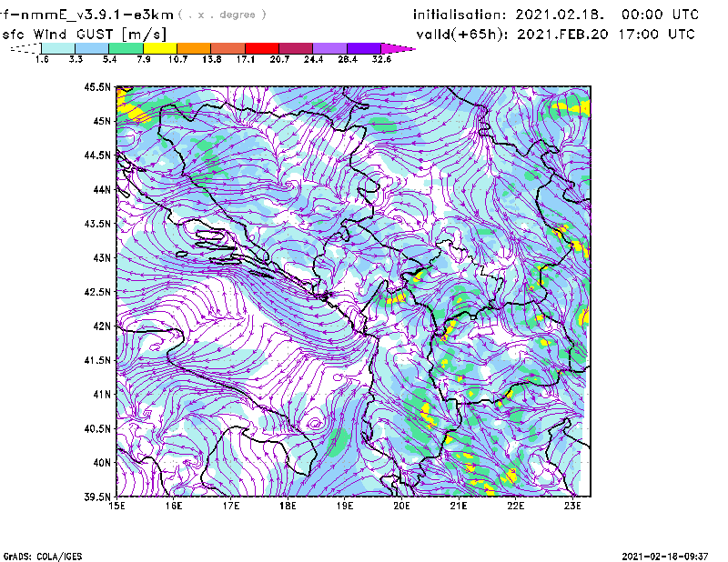The width and height of the screenshot is (728, 562).
Task: Click the 40.5N latitude label
Action: 97,428
